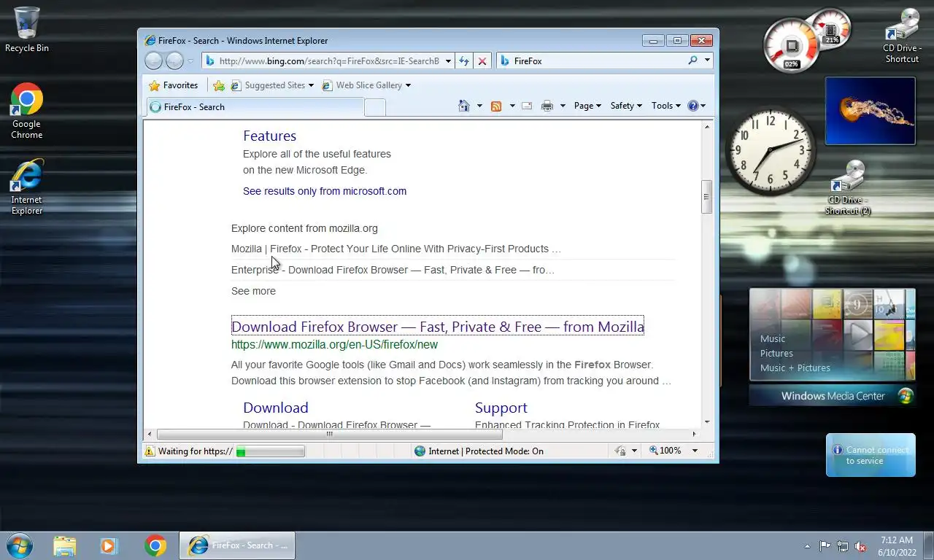Click the vertical scrollbar thumb
Screen dimensions: 934x560
[x=706, y=196]
